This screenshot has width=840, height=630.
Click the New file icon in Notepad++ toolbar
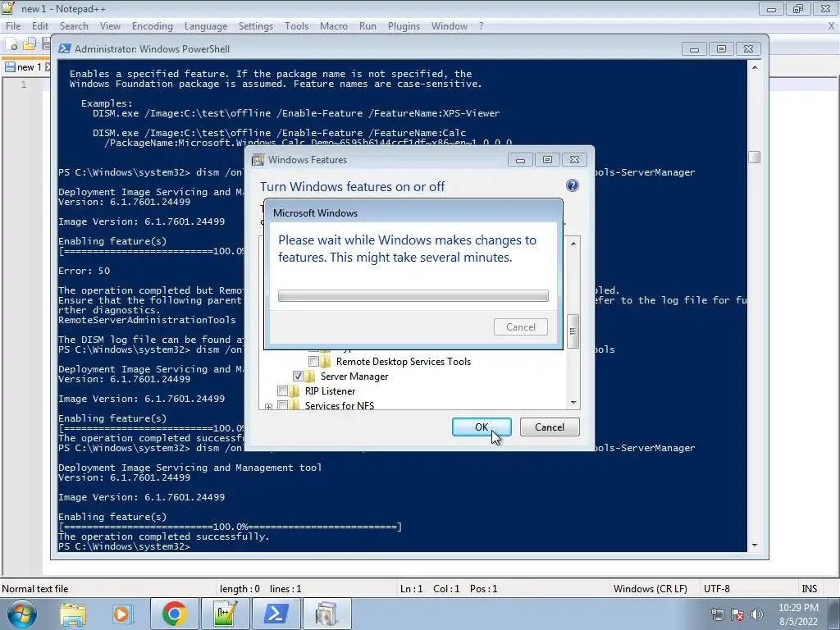click(11, 44)
